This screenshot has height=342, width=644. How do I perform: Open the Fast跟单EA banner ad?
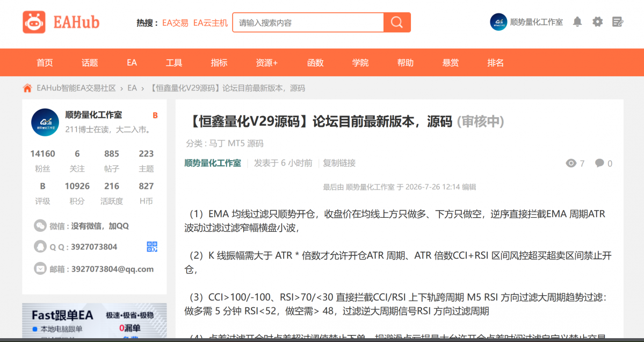tap(95, 320)
